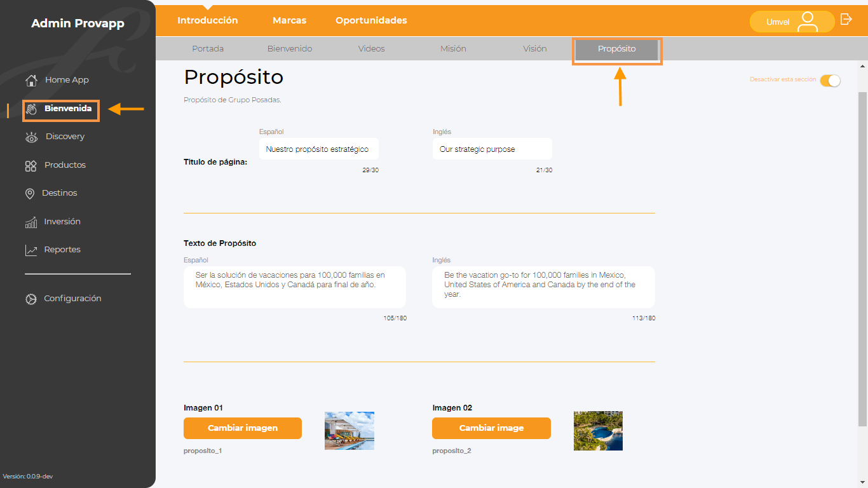This screenshot has height=488, width=868.
Task: Click Cambiar image button for Imagen 02
Action: coord(491,428)
